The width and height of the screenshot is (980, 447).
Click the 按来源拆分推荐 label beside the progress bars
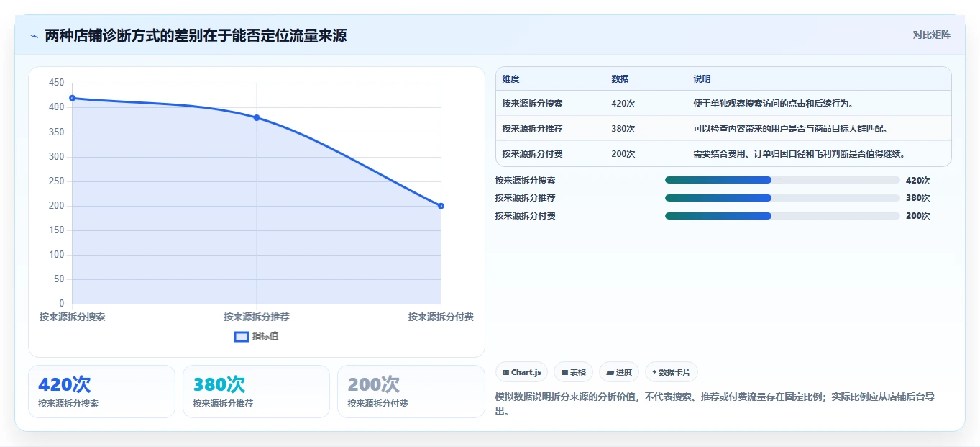(525, 198)
